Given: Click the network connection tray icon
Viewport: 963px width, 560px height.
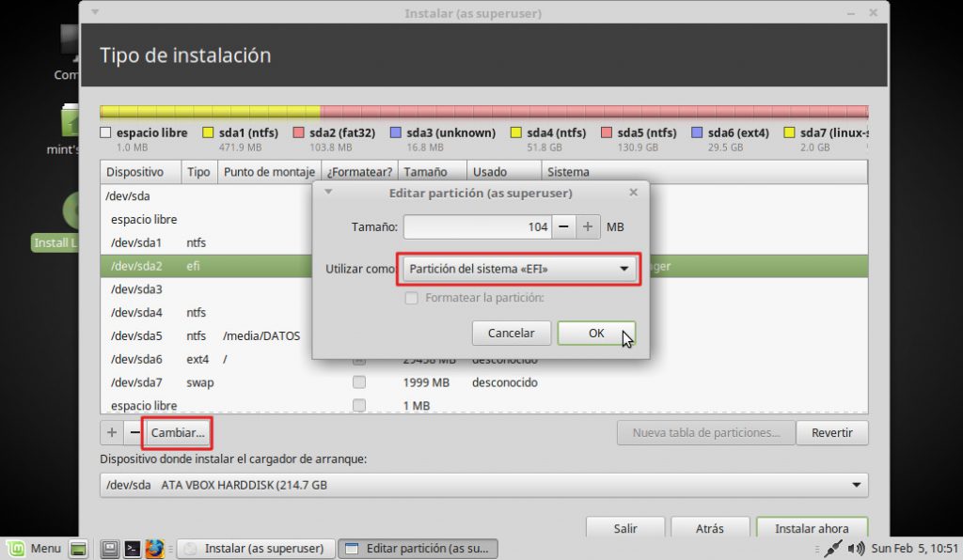Looking at the screenshot, I should (831, 548).
